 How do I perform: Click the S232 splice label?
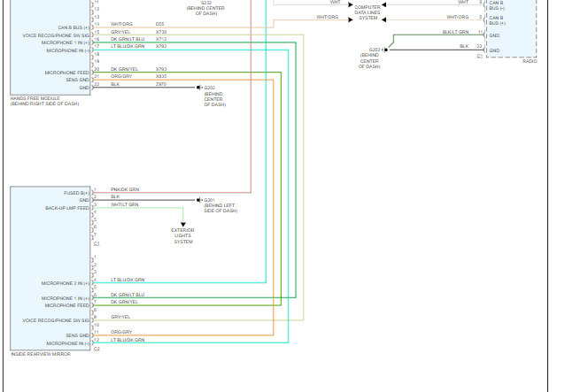point(206,3)
